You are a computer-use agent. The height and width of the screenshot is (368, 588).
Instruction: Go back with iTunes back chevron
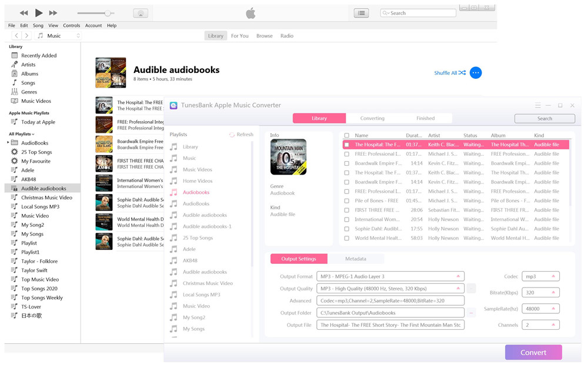click(x=16, y=36)
